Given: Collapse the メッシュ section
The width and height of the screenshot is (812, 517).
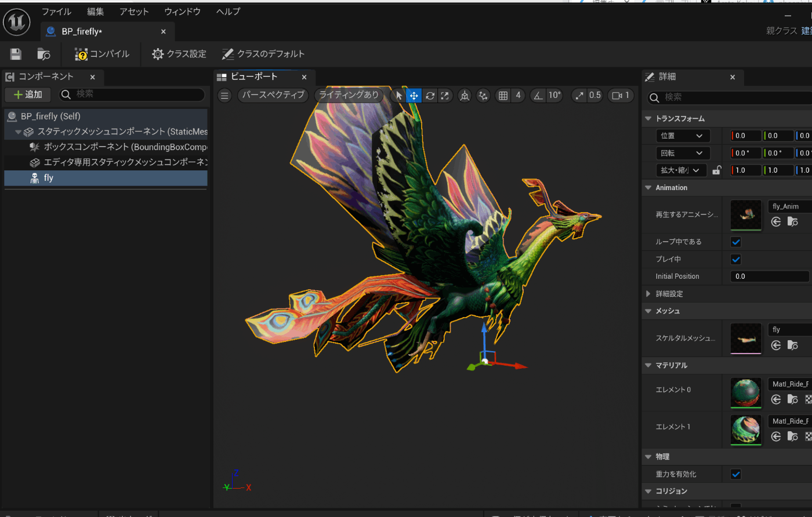Looking at the screenshot, I should pyautogui.click(x=648, y=311).
